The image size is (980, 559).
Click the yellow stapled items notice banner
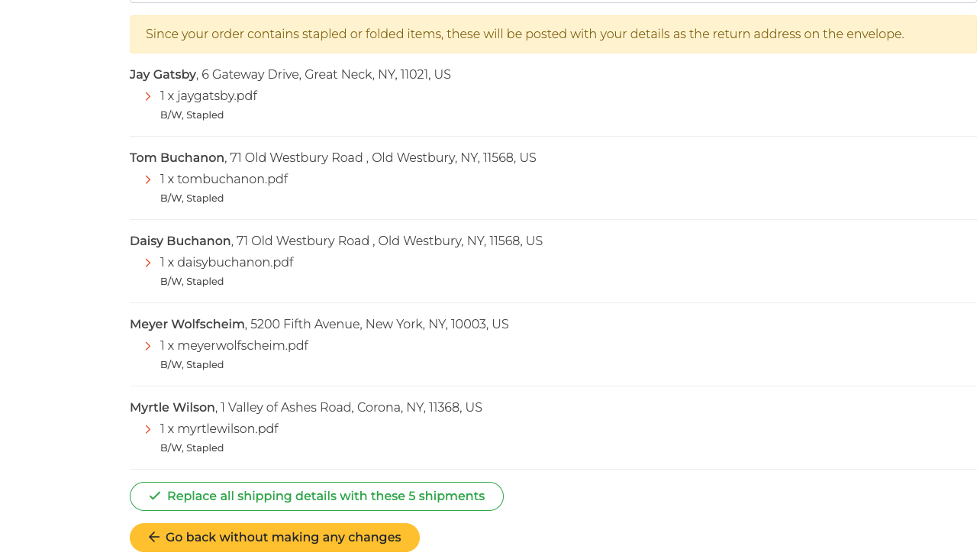click(x=553, y=34)
